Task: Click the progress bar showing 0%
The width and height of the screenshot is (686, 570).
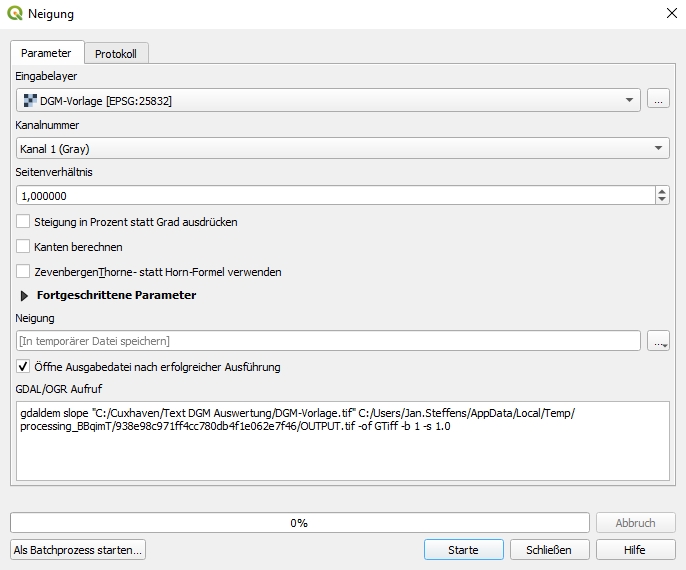Action: [x=299, y=523]
